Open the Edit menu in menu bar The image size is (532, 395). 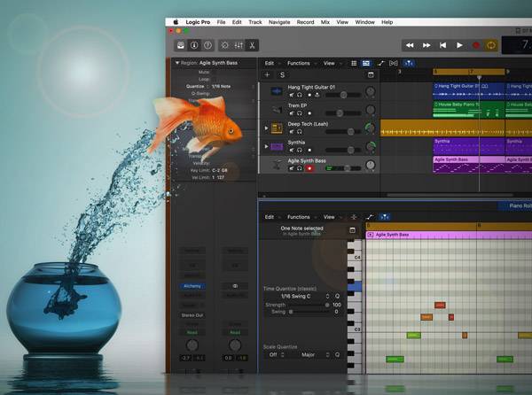point(237,22)
